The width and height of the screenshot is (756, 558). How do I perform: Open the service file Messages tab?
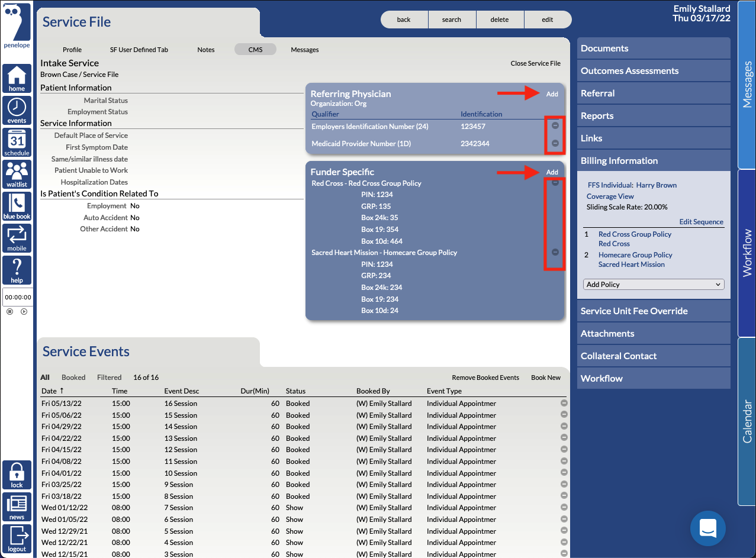(305, 50)
